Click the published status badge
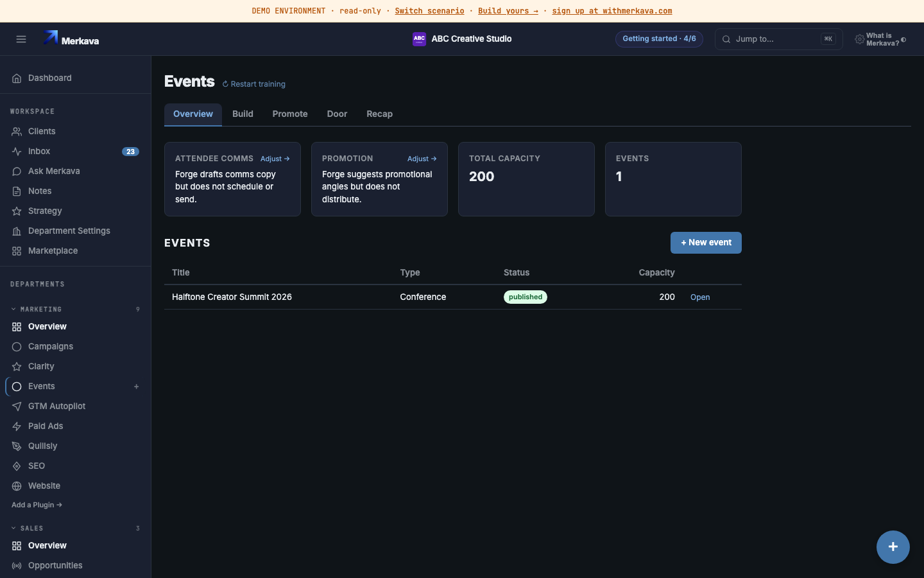 click(x=526, y=297)
